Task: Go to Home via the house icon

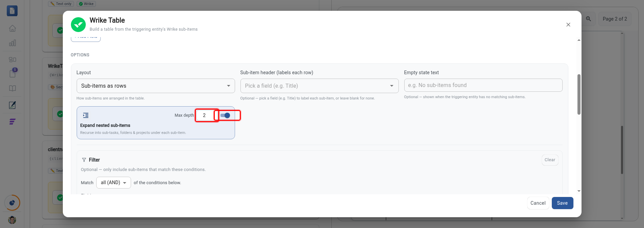Action: click(x=12, y=28)
